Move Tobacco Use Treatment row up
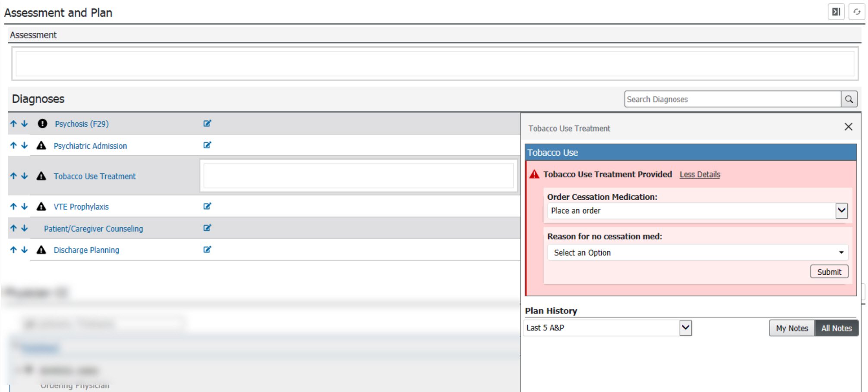Viewport: 868px width, 392px height. [13, 176]
